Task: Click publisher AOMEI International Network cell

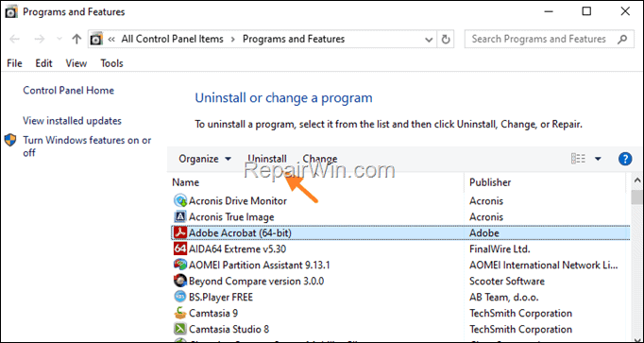Action: point(543,265)
